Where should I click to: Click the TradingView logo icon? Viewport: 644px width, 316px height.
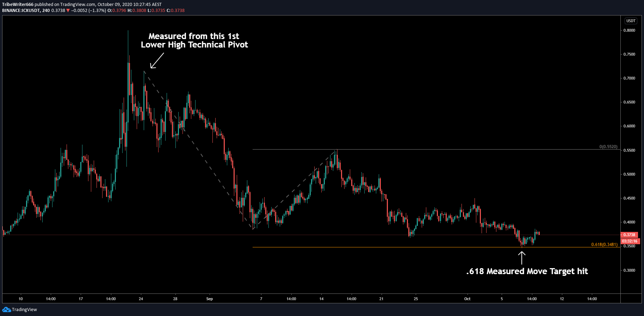point(6,309)
